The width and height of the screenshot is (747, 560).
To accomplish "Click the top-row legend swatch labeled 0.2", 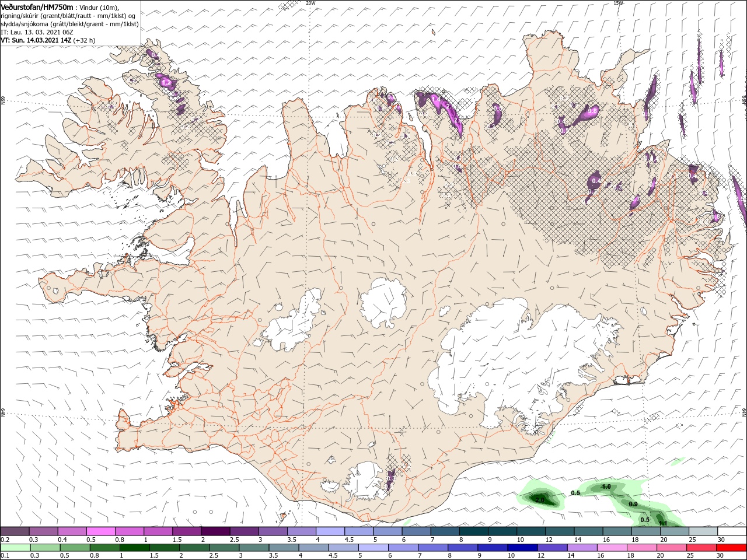I will (15, 531).
